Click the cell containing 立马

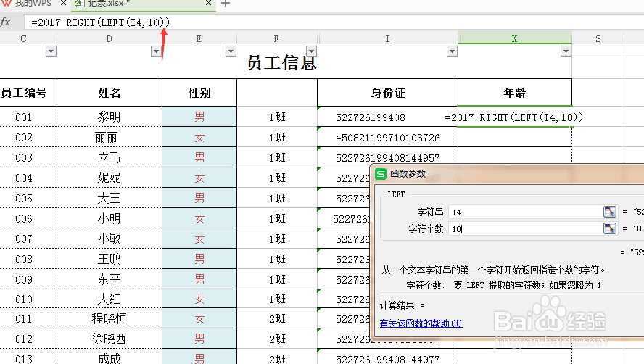tap(110, 157)
